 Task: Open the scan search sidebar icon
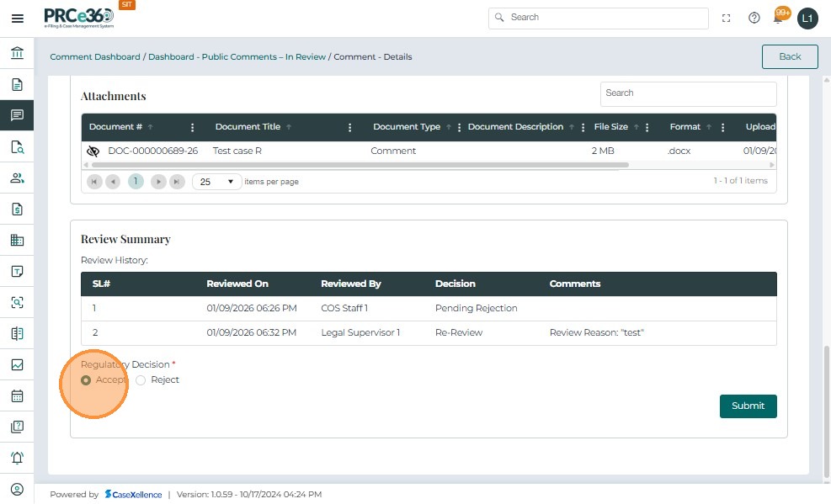(x=17, y=302)
